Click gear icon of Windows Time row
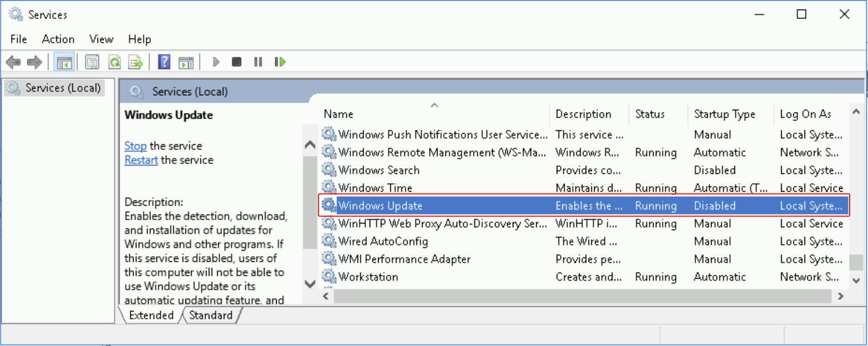 (x=329, y=188)
